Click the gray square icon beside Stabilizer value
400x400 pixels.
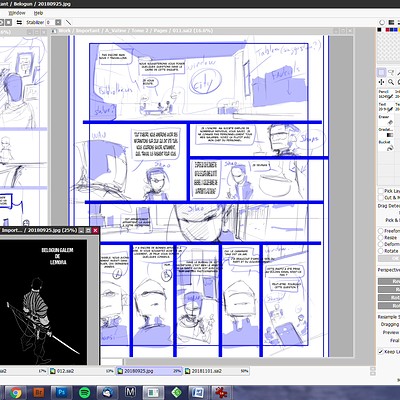point(58,22)
